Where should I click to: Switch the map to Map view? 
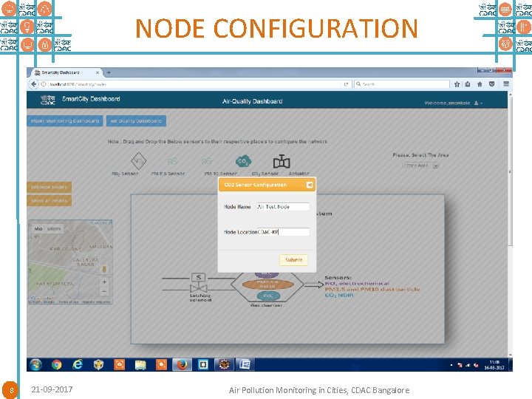(x=38, y=229)
